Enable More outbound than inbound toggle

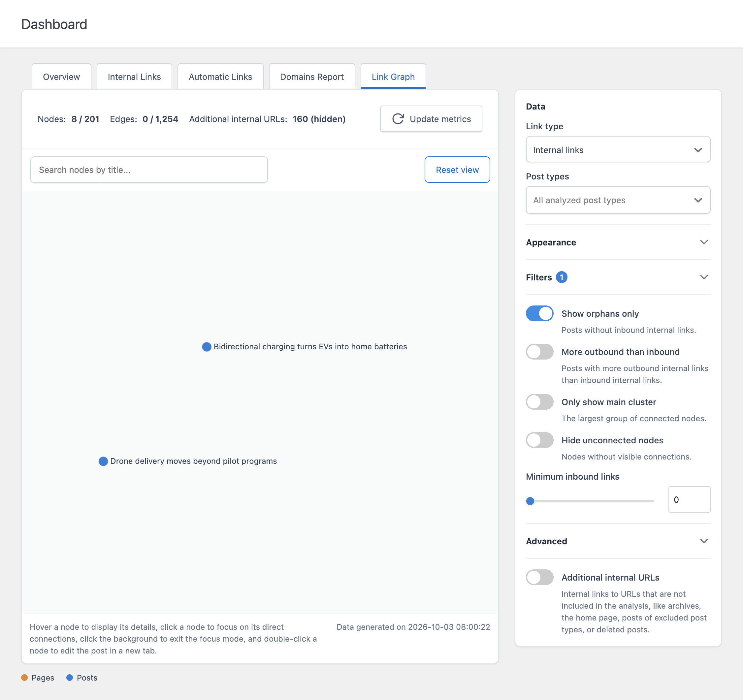[539, 352]
